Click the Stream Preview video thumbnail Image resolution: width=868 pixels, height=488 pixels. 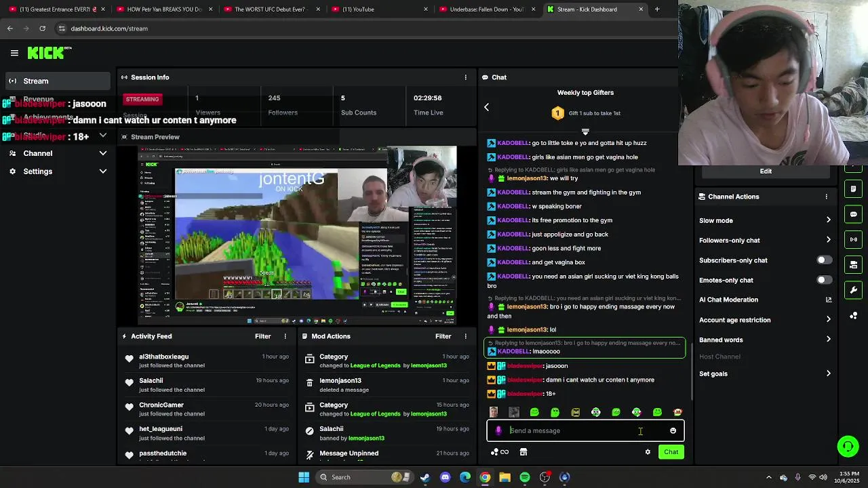(297, 235)
